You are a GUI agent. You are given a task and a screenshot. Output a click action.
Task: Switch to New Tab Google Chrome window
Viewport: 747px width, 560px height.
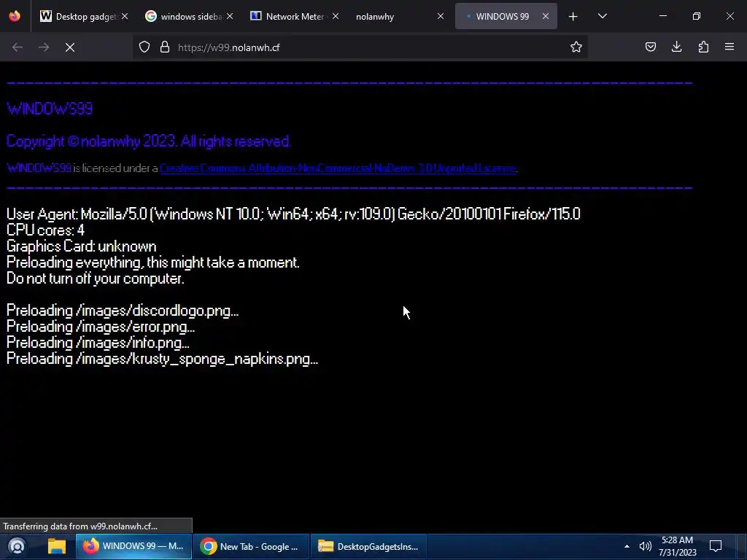tap(251, 546)
